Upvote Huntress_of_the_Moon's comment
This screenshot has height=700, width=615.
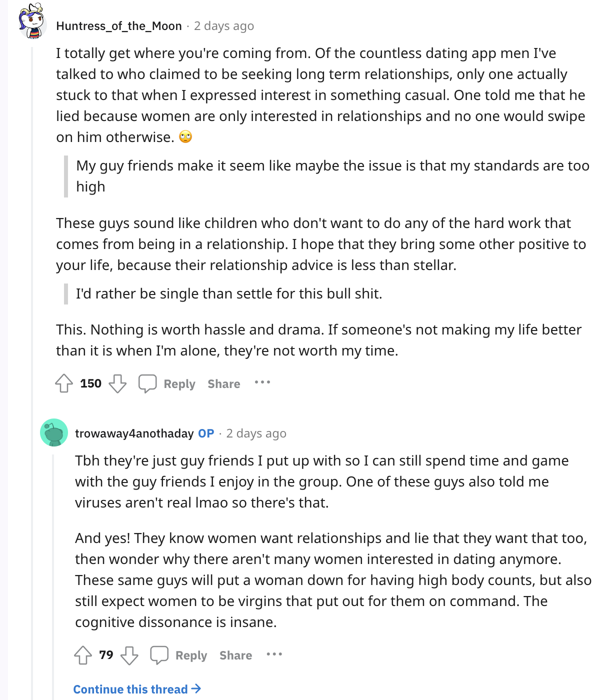pyautogui.click(x=64, y=383)
